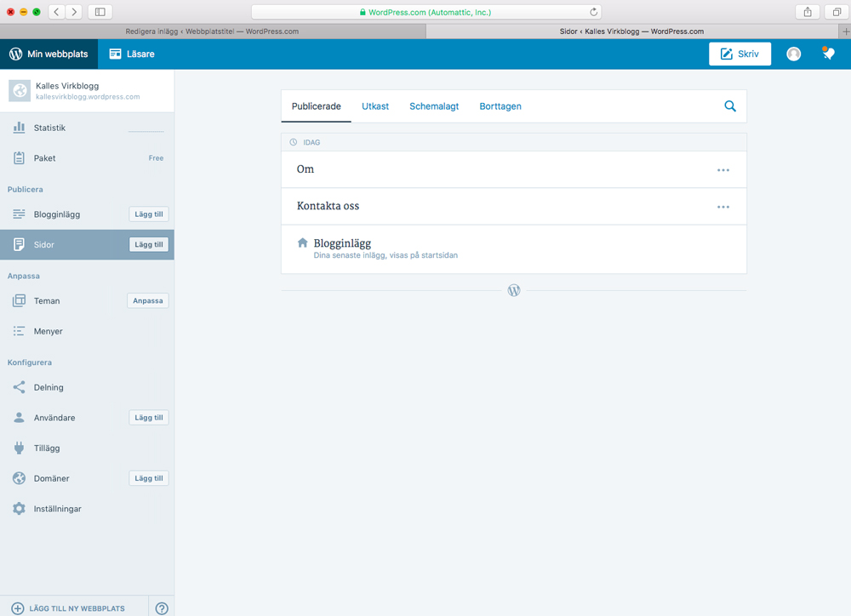The width and height of the screenshot is (851, 616).
Task: Open notifications bell icon in top bar
Action: [828, 54]
